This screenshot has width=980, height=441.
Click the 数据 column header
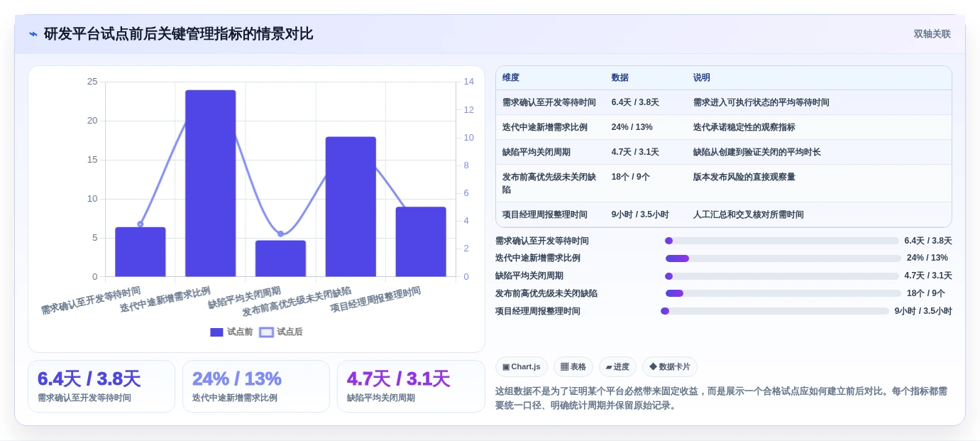[620, 78]
